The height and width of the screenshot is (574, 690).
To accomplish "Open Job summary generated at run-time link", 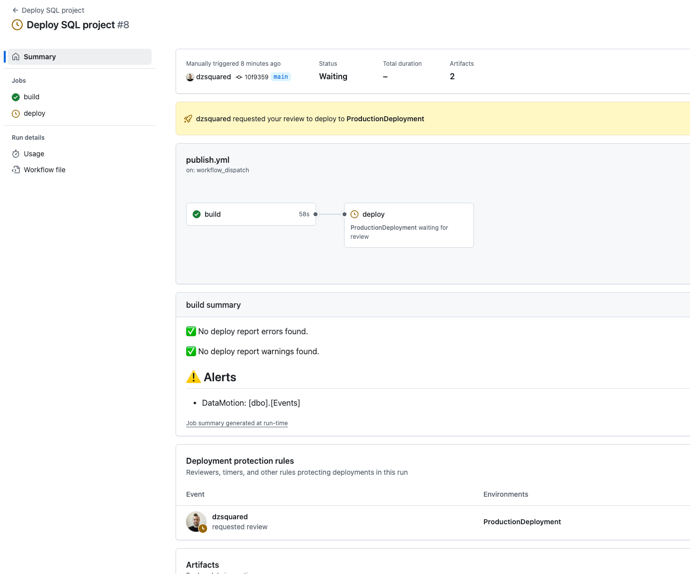I will coord(237,423).
